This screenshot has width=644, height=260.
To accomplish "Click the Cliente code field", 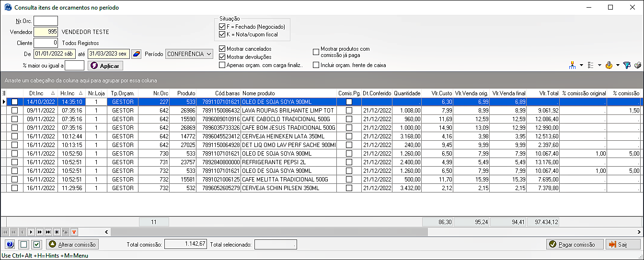I will tap(46, 43).
